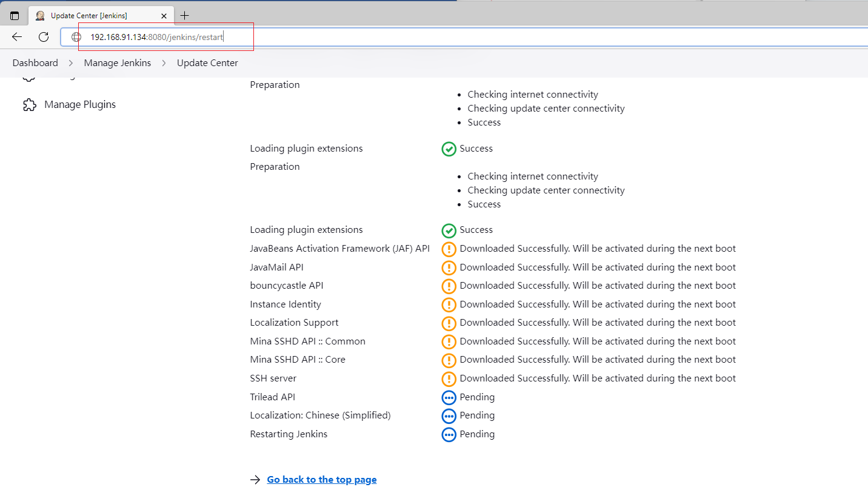Click pending icon for Localization: Chinese (Simplified)
Viewport: 868px width, 487px height.
pos(449,415)
